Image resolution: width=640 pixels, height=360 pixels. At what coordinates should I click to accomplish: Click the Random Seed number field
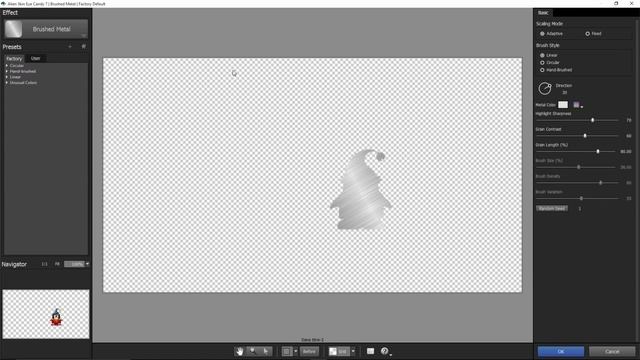point(580,209)
